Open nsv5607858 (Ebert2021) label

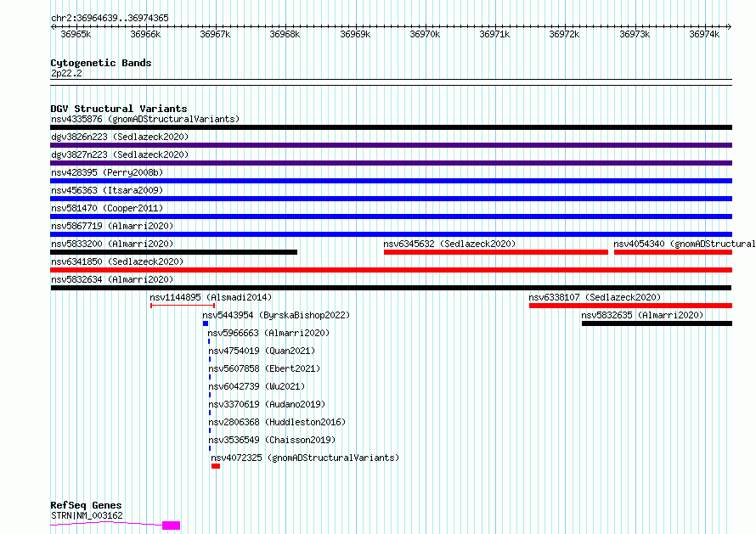tap(264, 368)
